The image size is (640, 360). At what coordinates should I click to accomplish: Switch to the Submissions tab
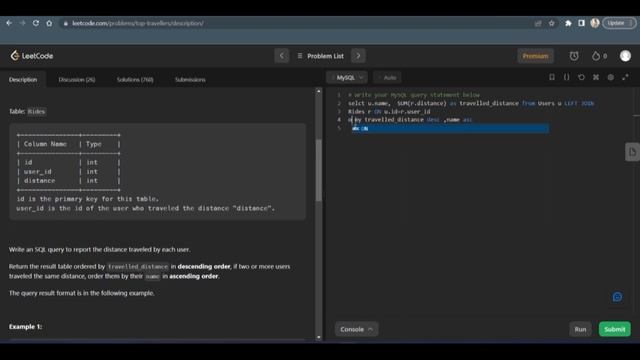pos(190,80)
